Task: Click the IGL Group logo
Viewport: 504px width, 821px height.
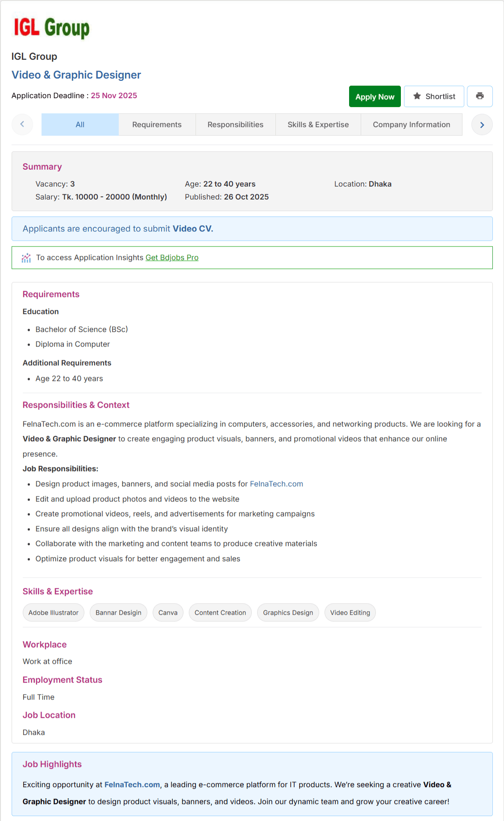Action: pyautogui.click(x=51, y=28)
